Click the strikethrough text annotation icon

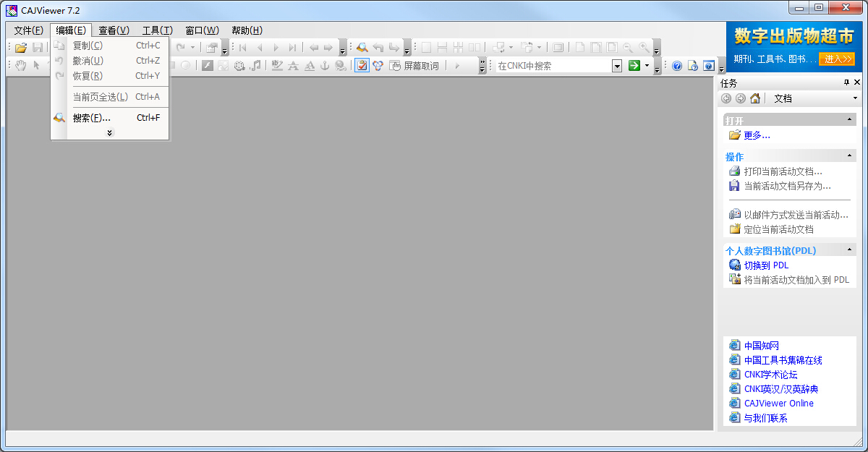[x=293, y=66]
